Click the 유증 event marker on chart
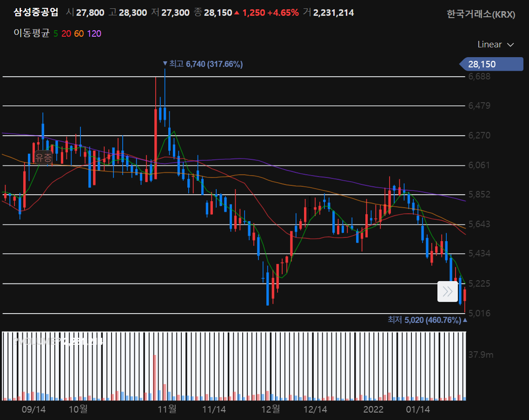Screen dimensions: 529x420 (x=44, y=157)
